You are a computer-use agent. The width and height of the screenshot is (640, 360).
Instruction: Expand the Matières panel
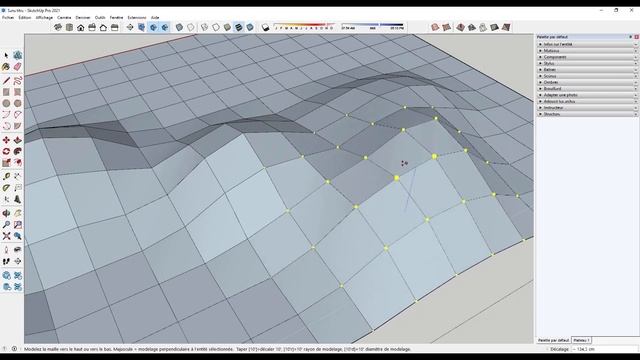coord(587,51)
